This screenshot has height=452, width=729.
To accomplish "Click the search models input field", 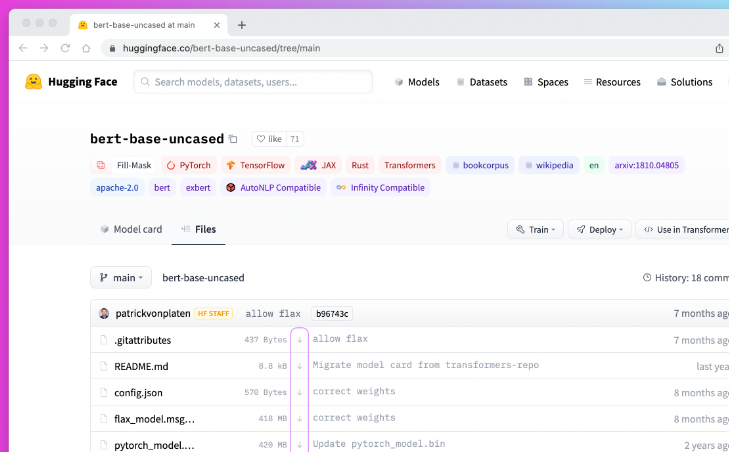I will 253,82.
